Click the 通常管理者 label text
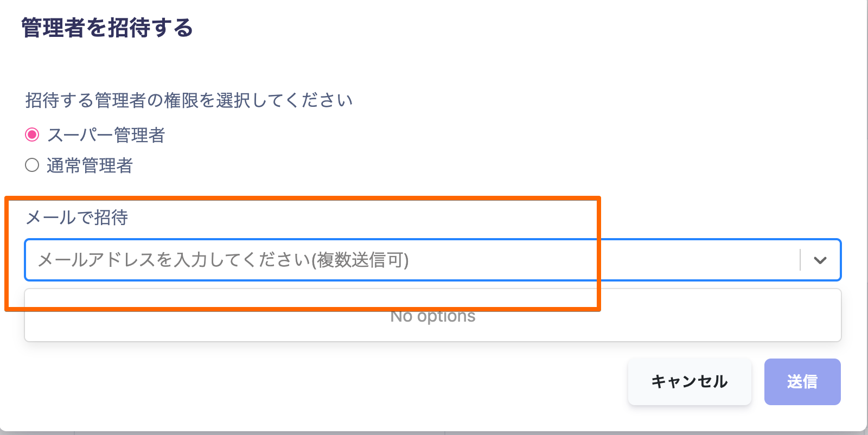Screen dimensions: 868x435 point(90,165)
